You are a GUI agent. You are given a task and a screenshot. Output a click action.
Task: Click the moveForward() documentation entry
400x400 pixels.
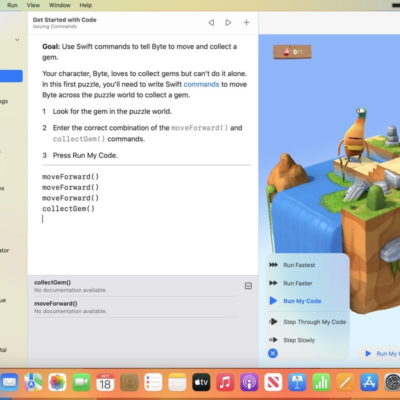coord(135,307)
